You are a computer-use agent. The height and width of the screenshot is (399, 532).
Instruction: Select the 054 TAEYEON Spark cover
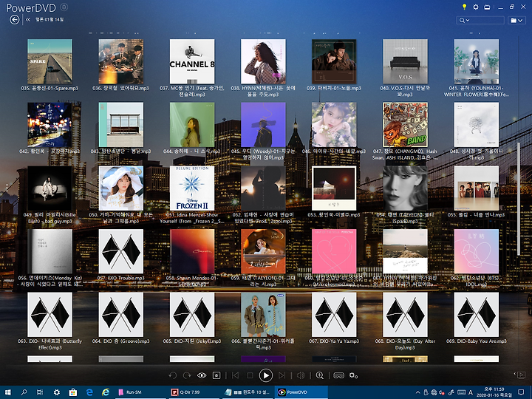pyautogui.click(x=405, y=188)
